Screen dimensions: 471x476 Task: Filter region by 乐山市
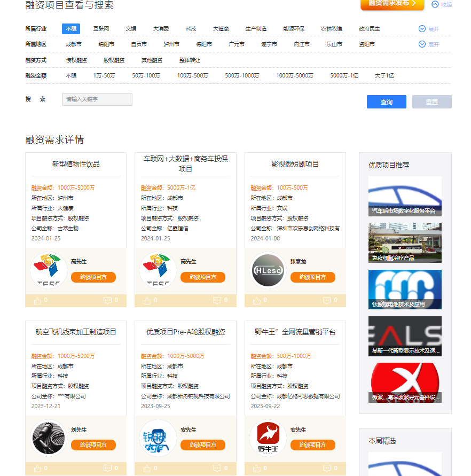pyautogui.click(x=334, y=44)
